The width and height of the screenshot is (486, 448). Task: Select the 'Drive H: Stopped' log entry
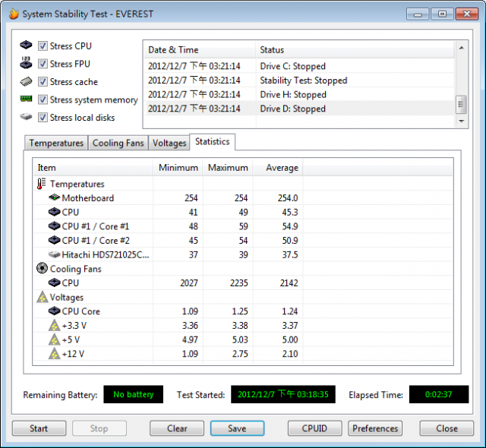[299, 94]
